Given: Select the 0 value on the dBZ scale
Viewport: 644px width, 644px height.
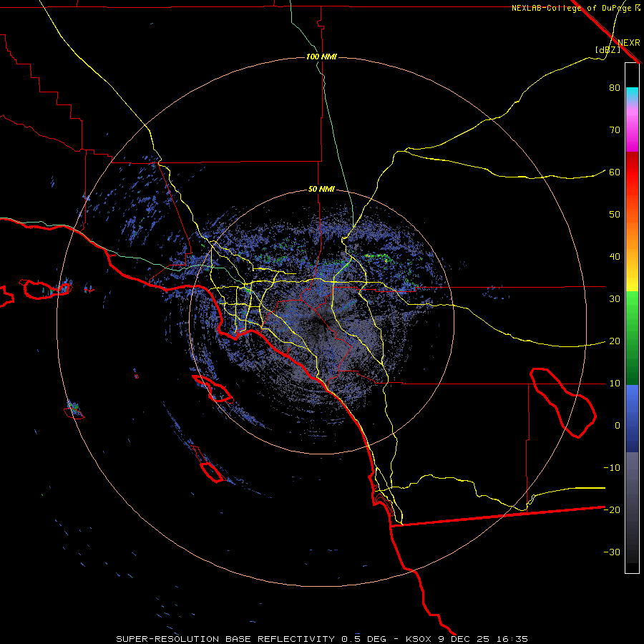Looking at the screenshot, I should point(618,426).
